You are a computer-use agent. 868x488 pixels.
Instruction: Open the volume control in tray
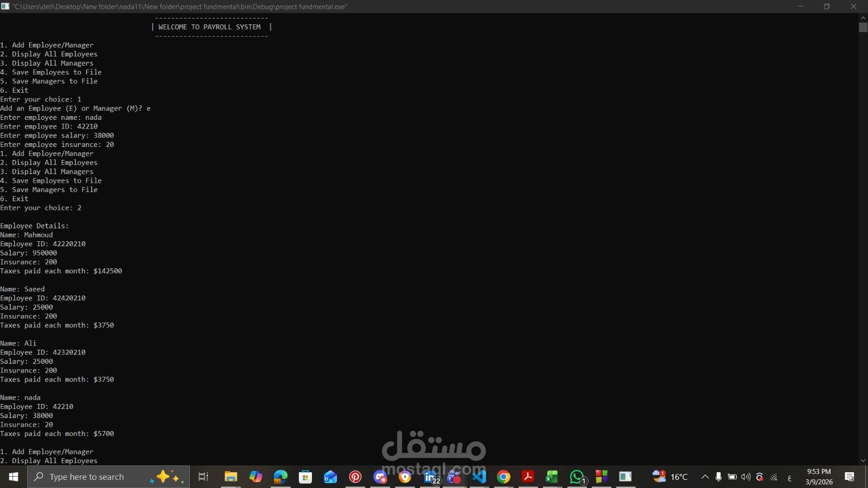pyautogui.click(x=746, y=477)
